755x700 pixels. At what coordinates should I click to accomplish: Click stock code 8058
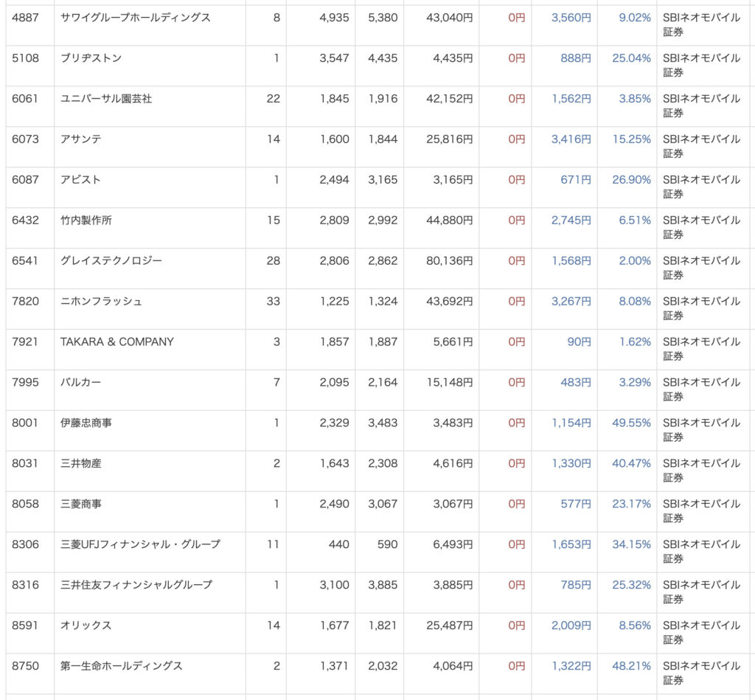[25, 504]
